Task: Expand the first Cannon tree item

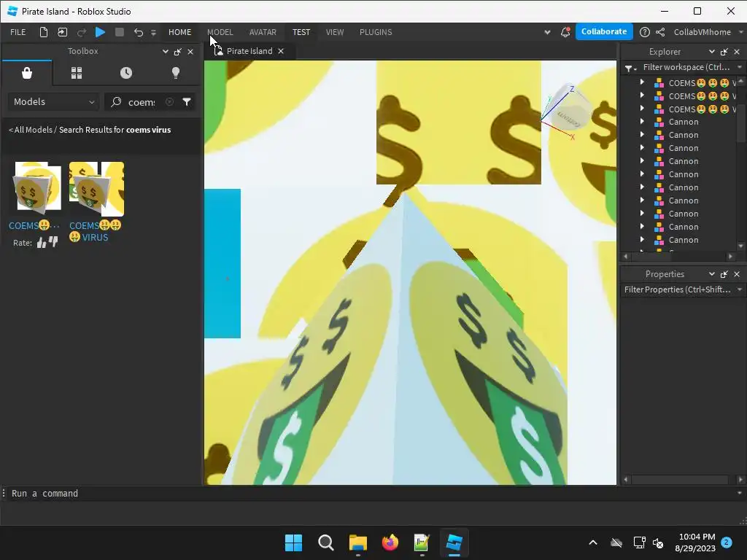Action: [x=642, y=122]
